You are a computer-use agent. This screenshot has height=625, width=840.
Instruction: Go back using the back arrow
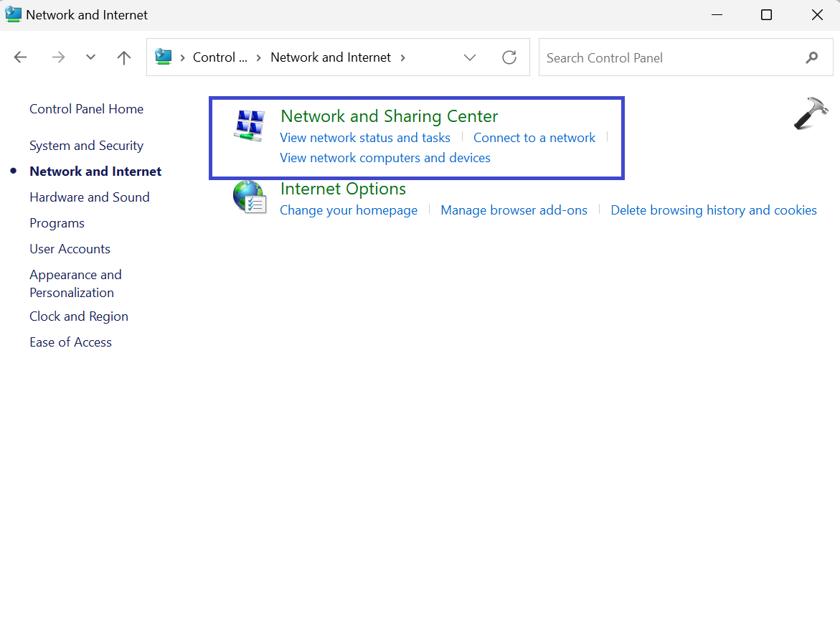pos(21,57)
